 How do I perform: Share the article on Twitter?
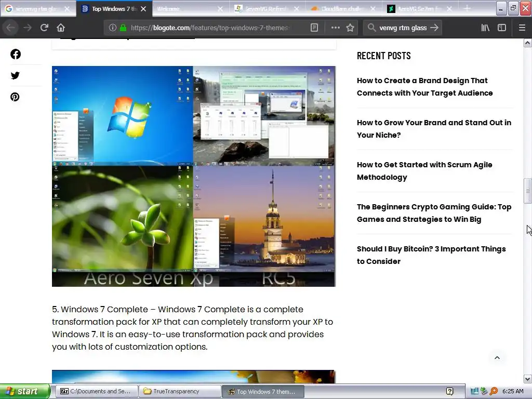click(x=15, y=75)
